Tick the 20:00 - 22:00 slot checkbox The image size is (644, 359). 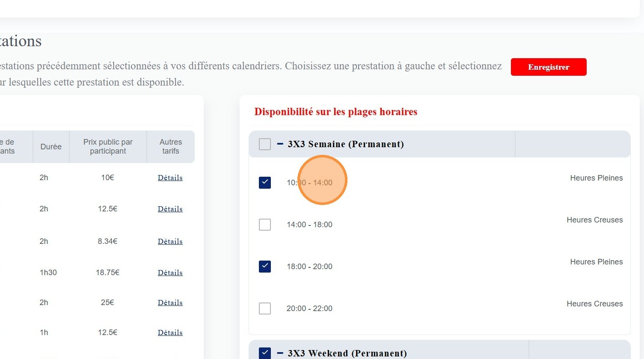point(265,309)
